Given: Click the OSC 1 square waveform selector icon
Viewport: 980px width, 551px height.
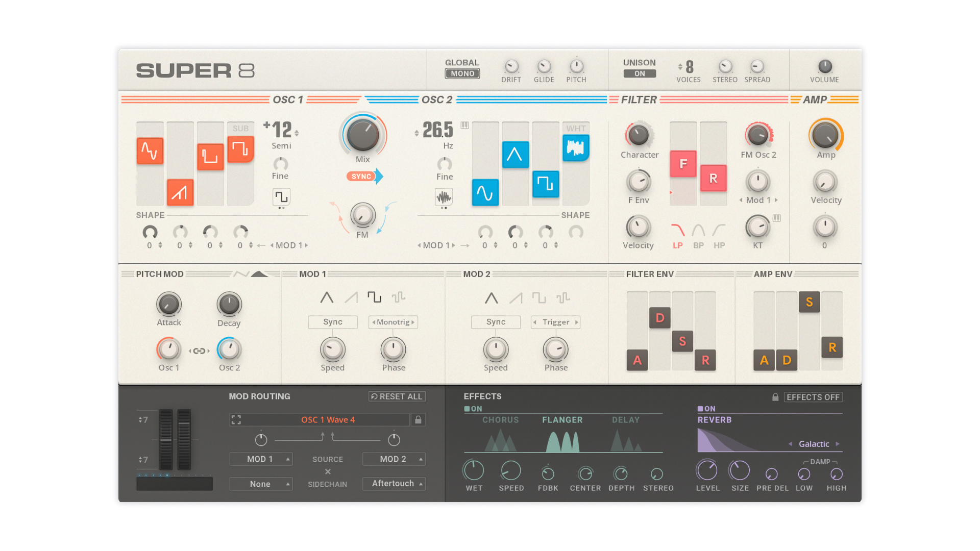Looking at the screenshot, I should tap(281, 196).
